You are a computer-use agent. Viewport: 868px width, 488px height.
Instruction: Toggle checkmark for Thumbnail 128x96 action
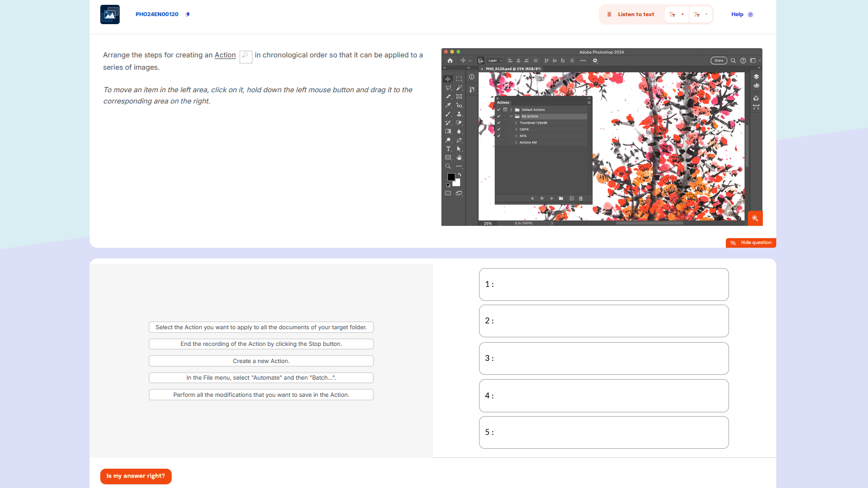(x=498, y=123)
